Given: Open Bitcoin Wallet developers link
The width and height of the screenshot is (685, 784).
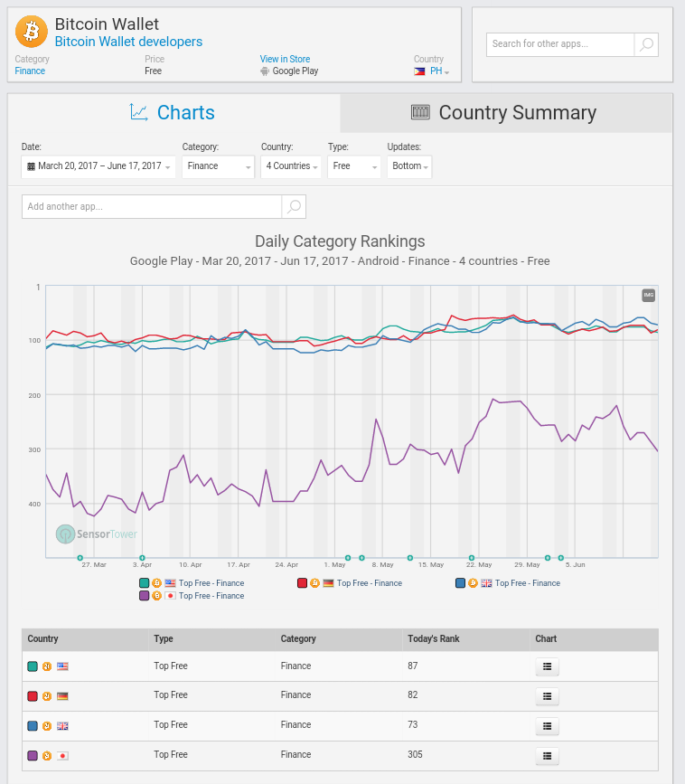Looking at the screenshot, I should click(128, 42).
